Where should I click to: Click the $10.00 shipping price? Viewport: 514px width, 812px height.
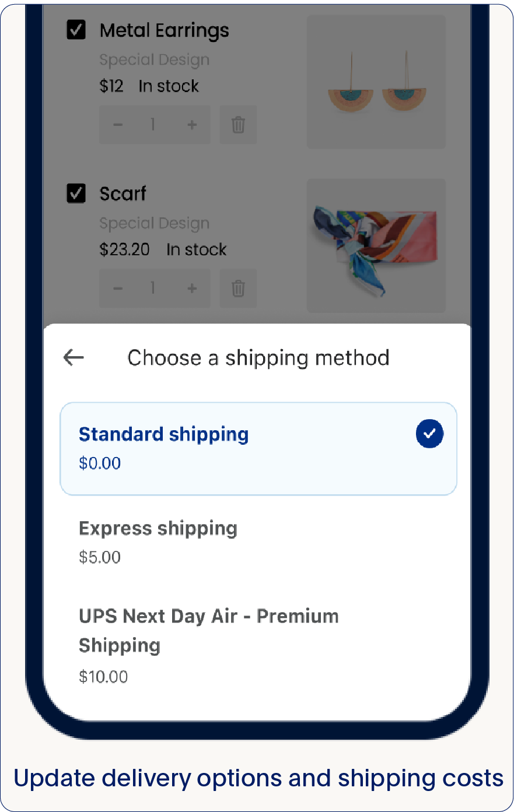103,677
